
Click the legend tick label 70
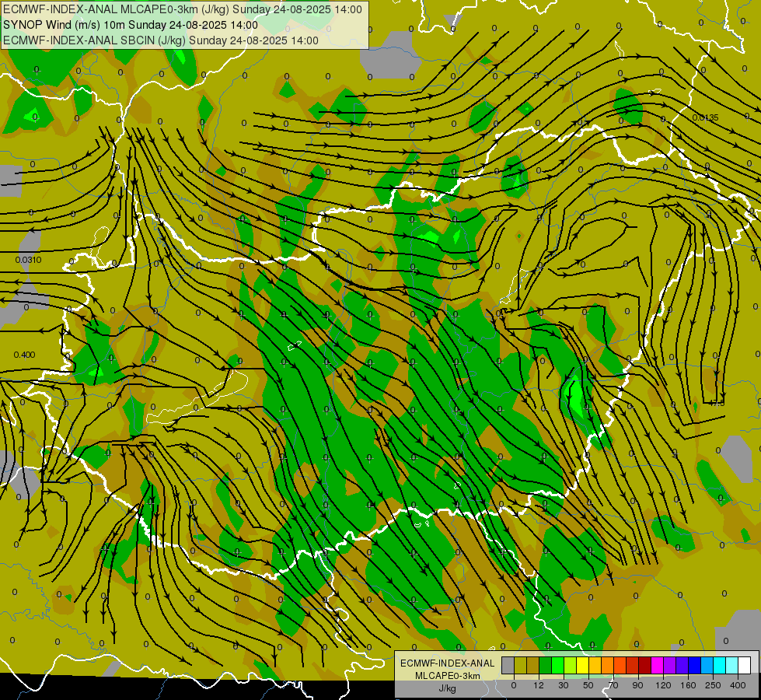pos(613,685)
